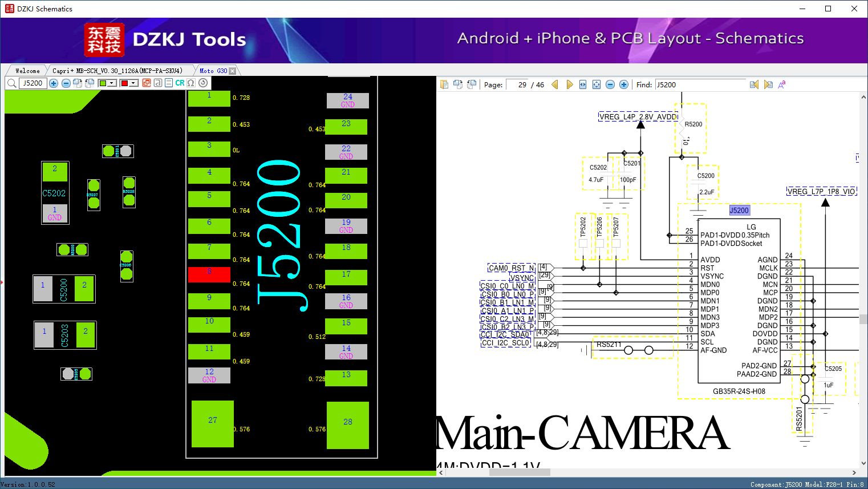This screenshot has width=868, height=489.
Task: Zoom in on the PCB layout view
Action: click(54, 83)
